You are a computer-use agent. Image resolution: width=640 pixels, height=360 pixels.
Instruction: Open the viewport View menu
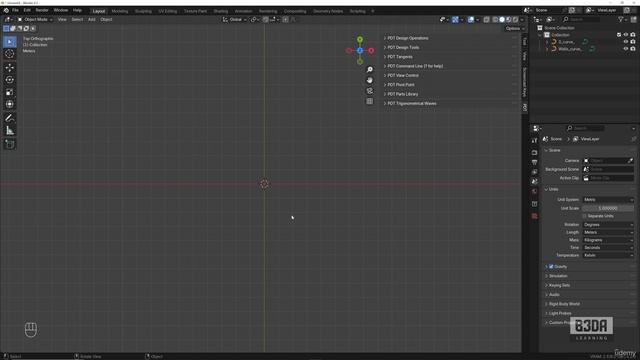(62, 20)
